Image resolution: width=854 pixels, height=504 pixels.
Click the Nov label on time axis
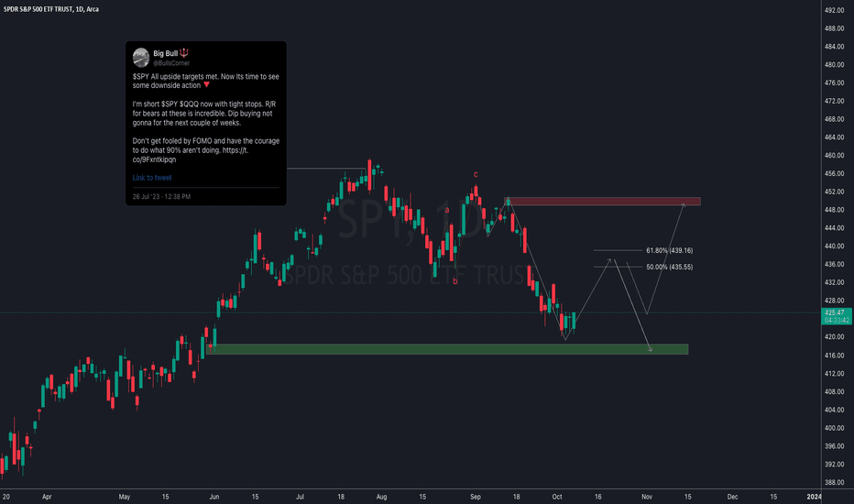[x=647, y=497]
